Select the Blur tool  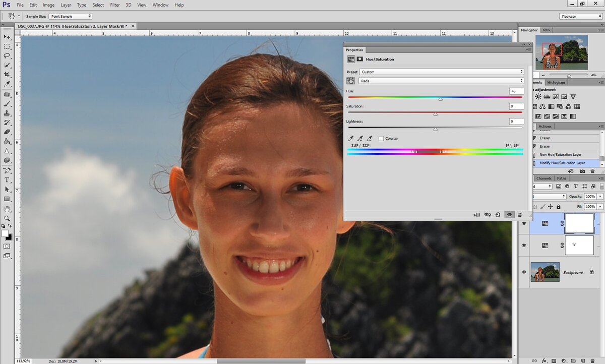7,151
